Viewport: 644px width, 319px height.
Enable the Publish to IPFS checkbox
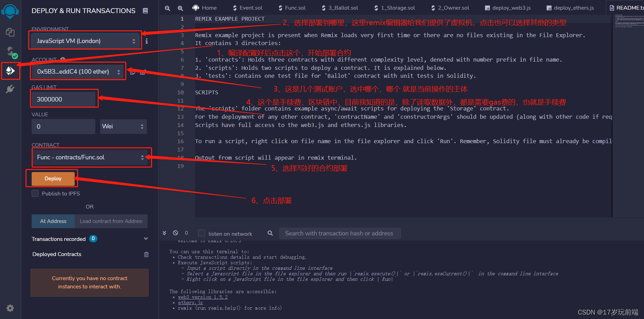click(35, 193)
